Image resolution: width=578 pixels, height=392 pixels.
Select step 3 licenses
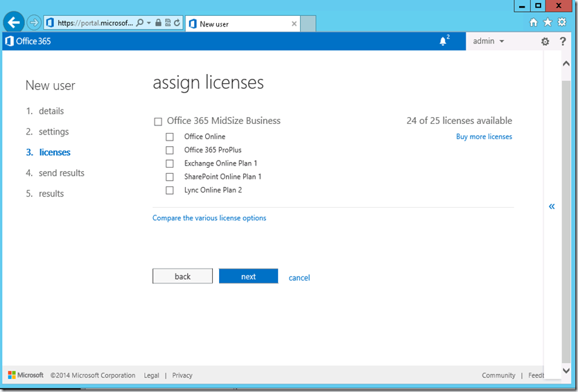pos(48,152)
